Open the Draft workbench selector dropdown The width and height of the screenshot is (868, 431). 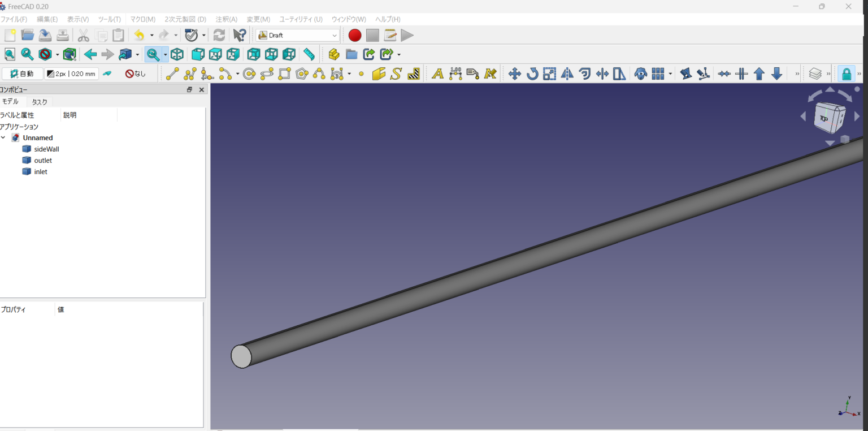coord(298,35)
